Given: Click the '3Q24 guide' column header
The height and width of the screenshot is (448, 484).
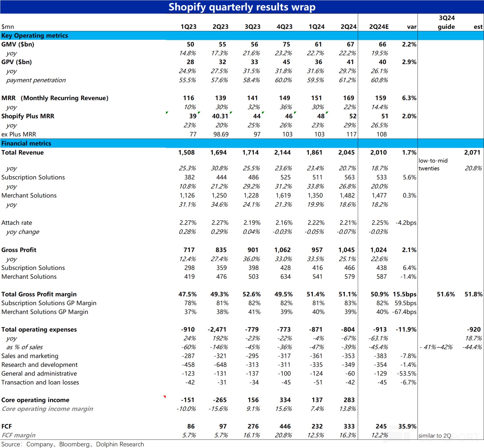Looking at the screenshot, I should coord(446,22).
